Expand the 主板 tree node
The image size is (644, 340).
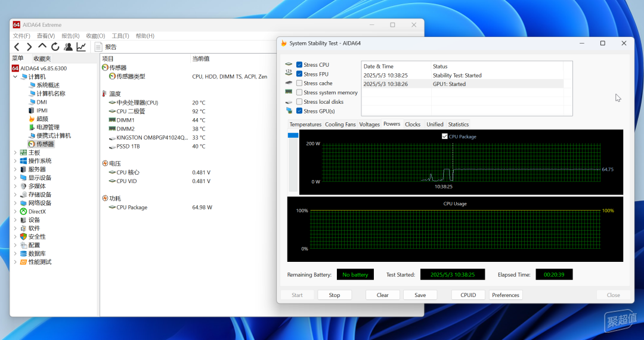(15, 152)
